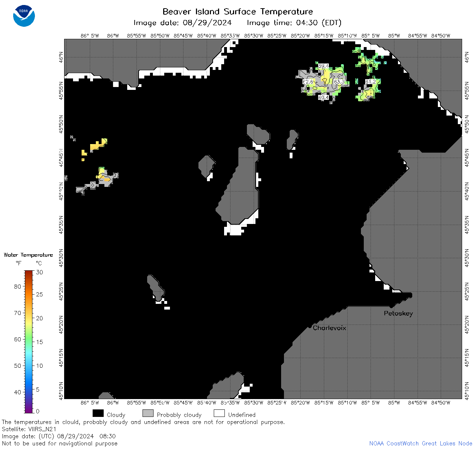Click the Probably cloudy legend label text

pos(179,415)
